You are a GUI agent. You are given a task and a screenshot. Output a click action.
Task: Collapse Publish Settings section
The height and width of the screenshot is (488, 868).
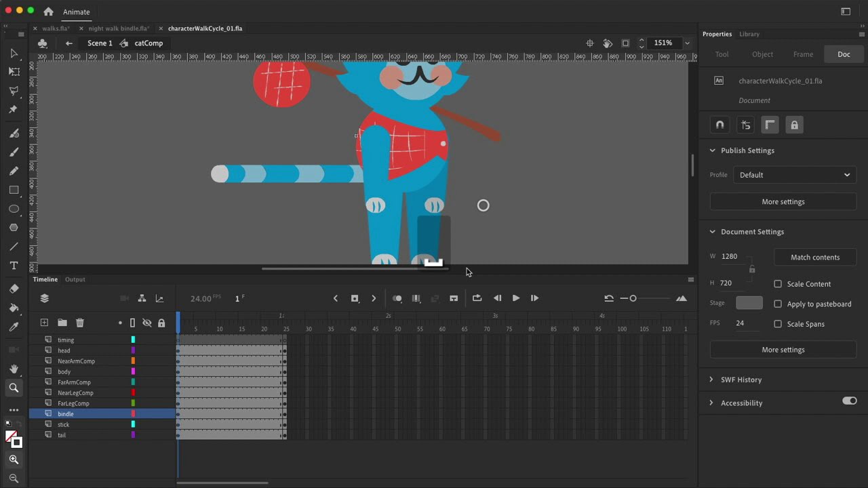click(712, 150)
